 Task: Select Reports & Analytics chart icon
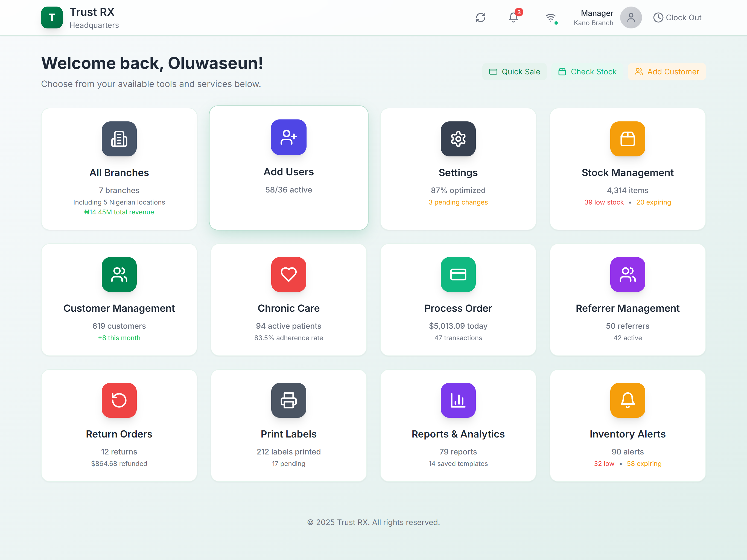(458, 400)
